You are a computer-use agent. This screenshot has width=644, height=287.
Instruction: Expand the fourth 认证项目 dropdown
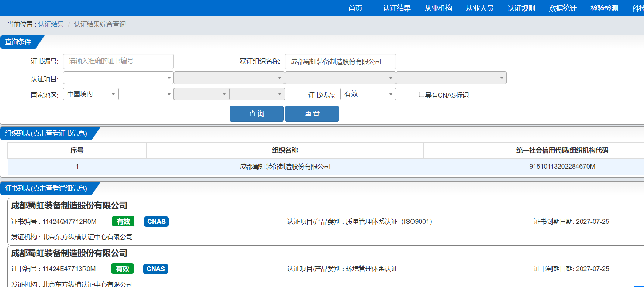[x=451, y=78]
